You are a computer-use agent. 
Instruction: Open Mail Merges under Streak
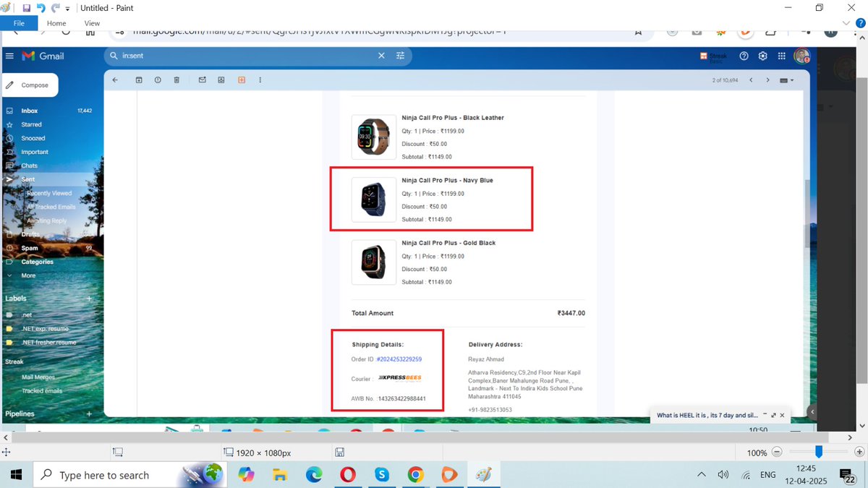tap(38, 377)
